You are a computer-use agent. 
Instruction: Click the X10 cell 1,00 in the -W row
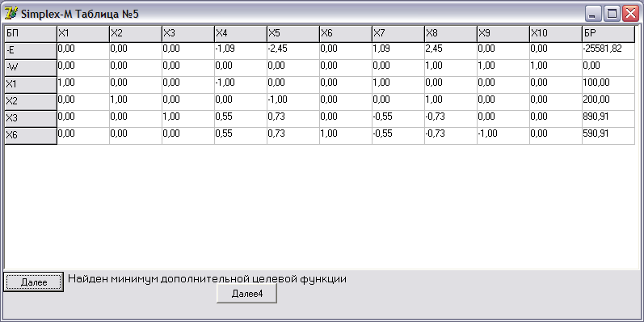(x=556, y=68)
